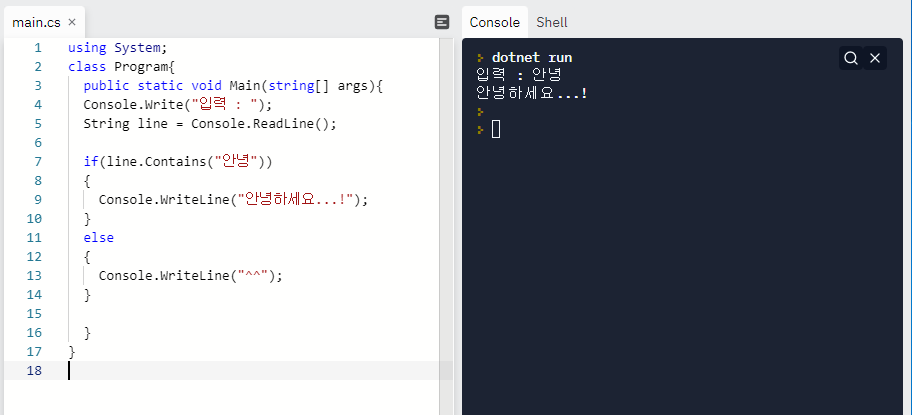This screenshot has width=912, height=415.
Task: Click '안녕하세요...!' output in console
Action: click(532, 93)
